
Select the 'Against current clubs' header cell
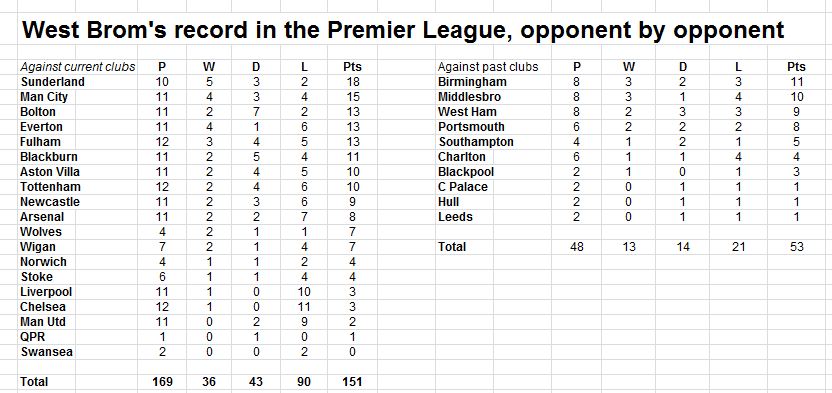pos(77,67)
